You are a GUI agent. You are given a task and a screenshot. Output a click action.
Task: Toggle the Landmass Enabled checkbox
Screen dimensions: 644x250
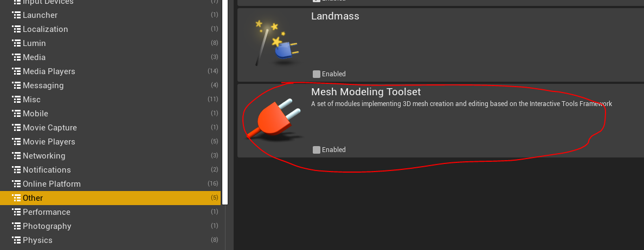tap(316, 74)
